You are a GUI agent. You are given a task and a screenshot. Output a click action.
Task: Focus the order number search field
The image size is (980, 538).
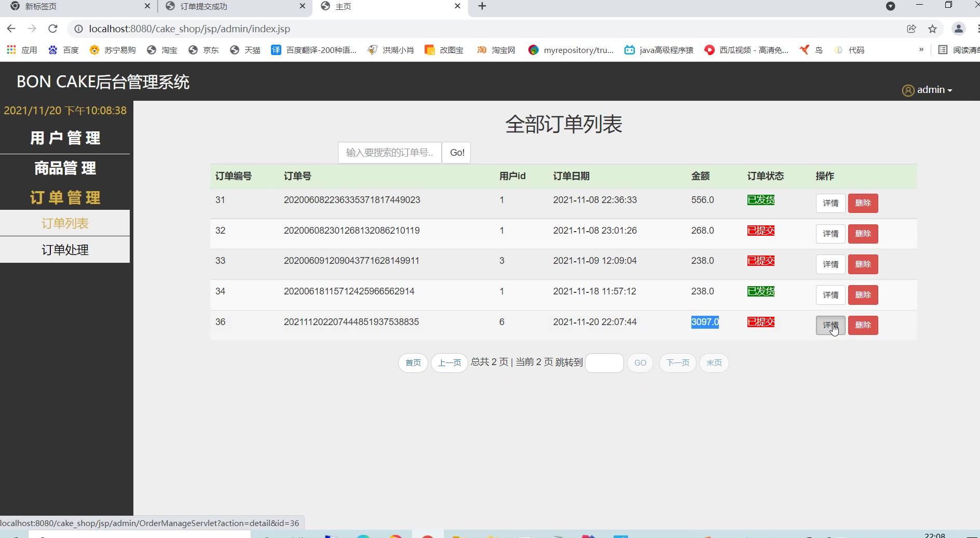click(390, 153)
